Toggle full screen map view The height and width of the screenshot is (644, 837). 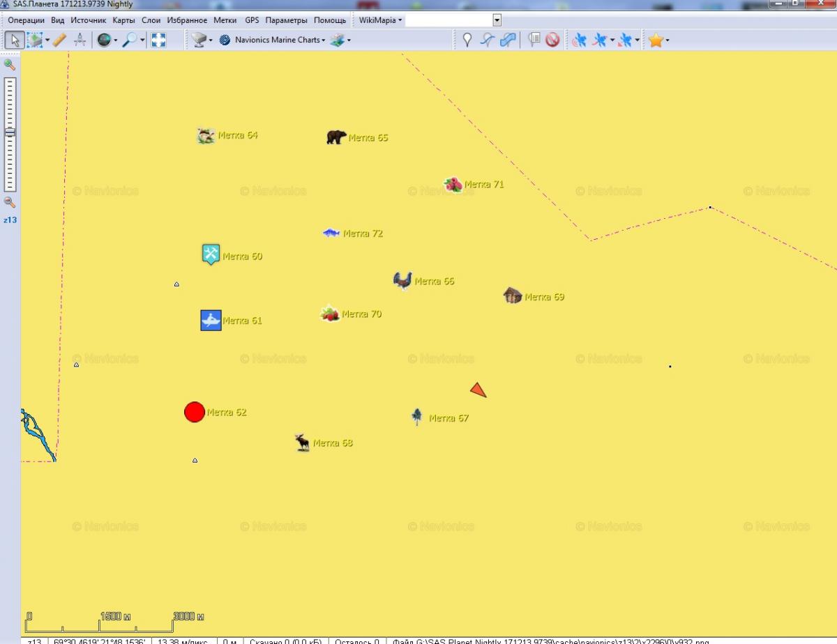158,40
